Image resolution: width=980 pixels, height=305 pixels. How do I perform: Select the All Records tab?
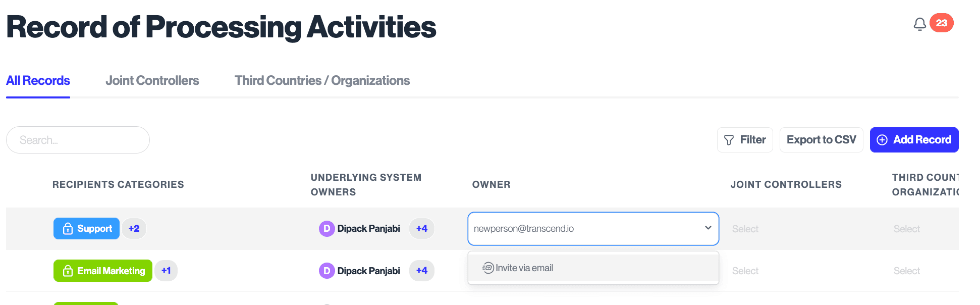[x=38, y=81]
